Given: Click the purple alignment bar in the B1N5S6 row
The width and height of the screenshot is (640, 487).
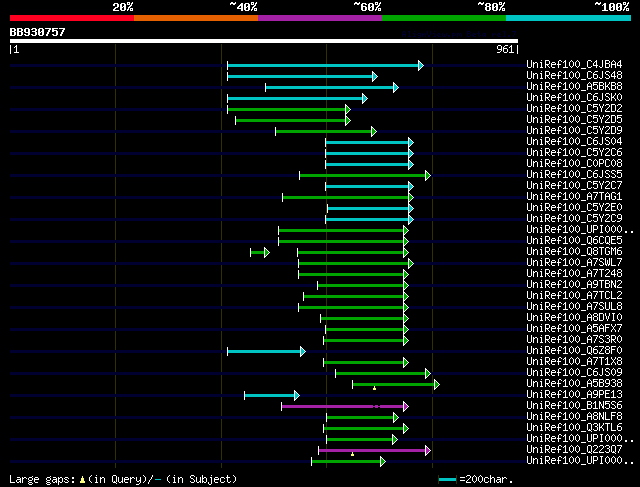Looking at the screenshot, I should click(343, 407).
